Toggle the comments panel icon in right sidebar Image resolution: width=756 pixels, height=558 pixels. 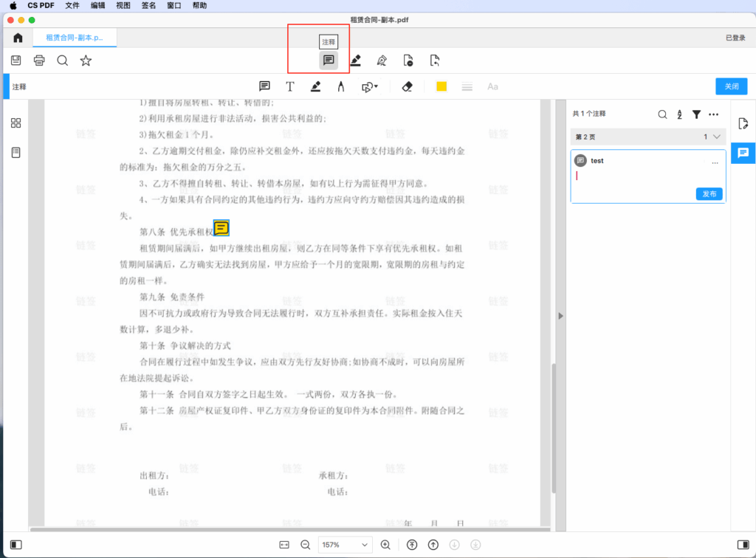(x=743, y=154)
